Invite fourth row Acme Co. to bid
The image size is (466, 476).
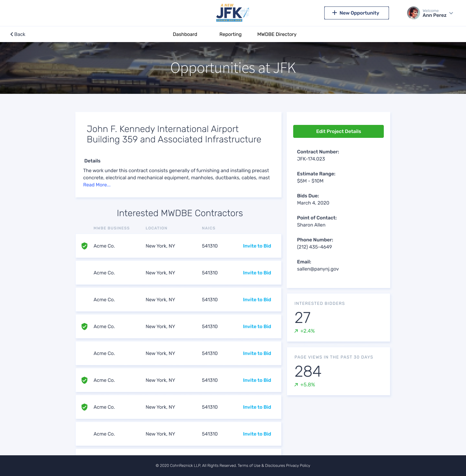click(x=257, y=327)
